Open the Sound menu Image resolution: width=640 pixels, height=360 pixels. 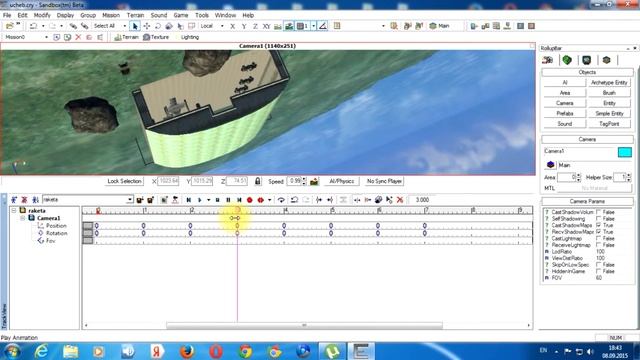[159, 15]
